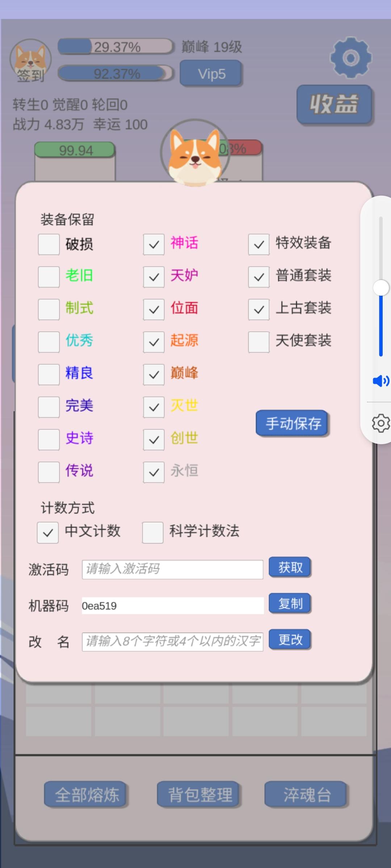Uncheck the 特效装备 checkbox

coord(259,244)
